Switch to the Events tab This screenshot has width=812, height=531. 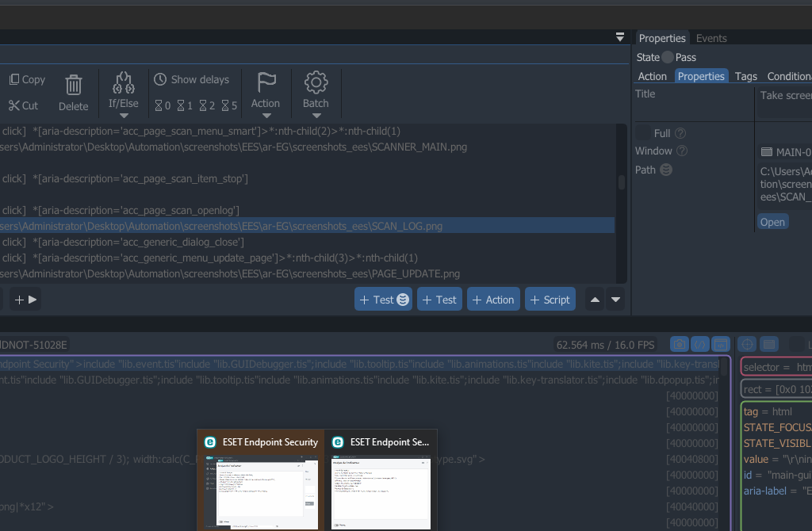(x=711, y=38)
